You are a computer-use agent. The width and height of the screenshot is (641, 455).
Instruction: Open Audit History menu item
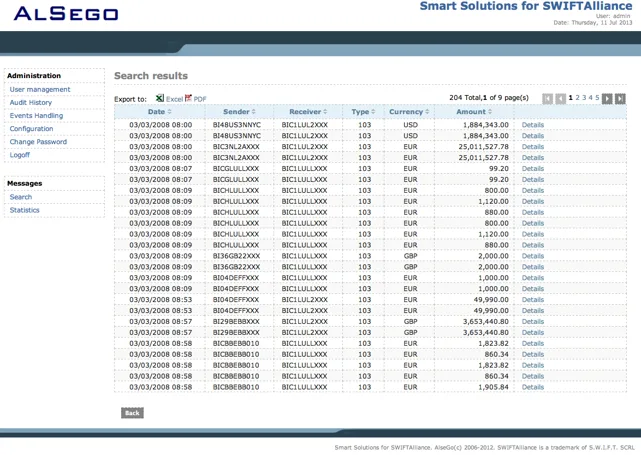(31, 103)
